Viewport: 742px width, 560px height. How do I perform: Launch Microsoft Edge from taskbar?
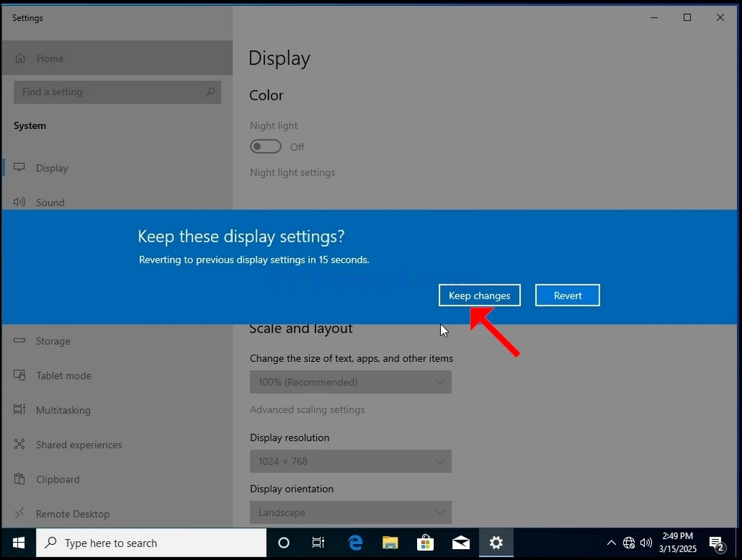(x=355, y=543)
